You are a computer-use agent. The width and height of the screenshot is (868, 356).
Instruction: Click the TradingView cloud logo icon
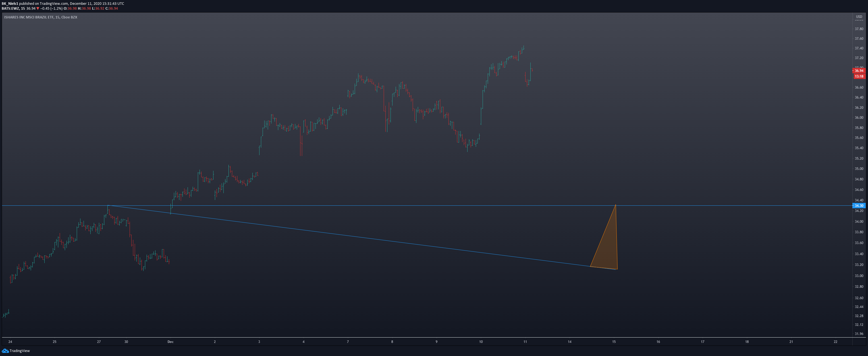[x=5, y=351]
